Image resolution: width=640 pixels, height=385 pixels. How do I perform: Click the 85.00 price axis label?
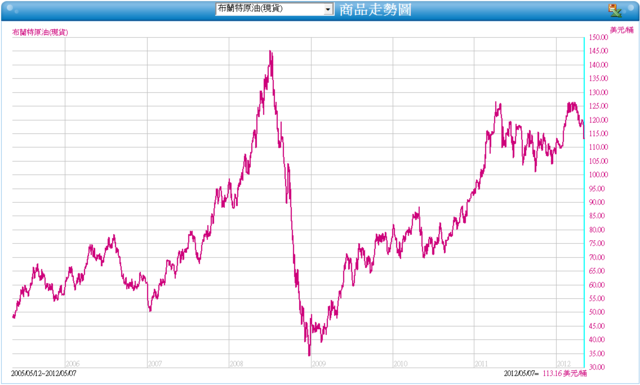click(x=596, y=216)
